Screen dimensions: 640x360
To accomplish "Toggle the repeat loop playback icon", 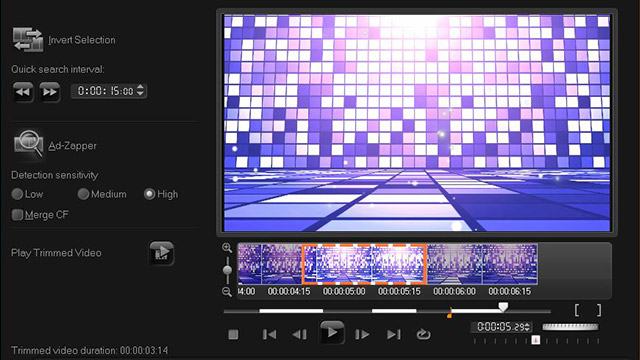I will click(x=423, y=334).
